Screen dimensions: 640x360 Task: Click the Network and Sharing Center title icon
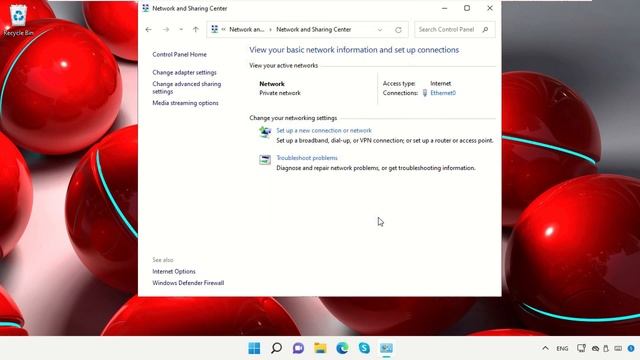[146, 8]
